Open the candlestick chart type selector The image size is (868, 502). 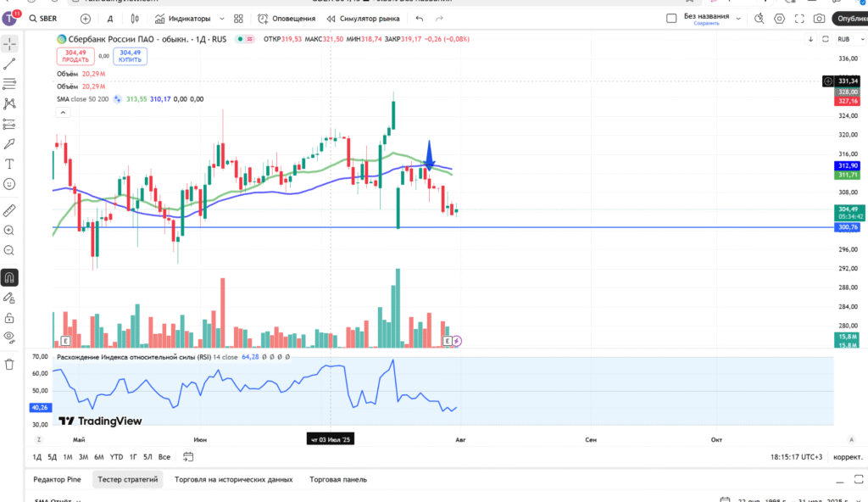[x=135, y=19]
